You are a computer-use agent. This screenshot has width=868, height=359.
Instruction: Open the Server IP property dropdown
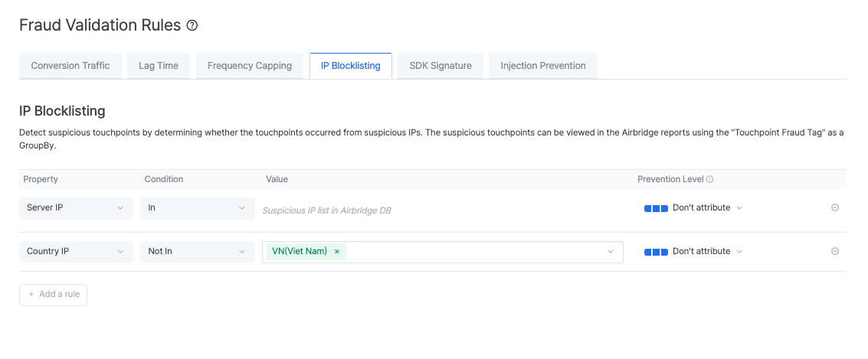click(76, 208)
